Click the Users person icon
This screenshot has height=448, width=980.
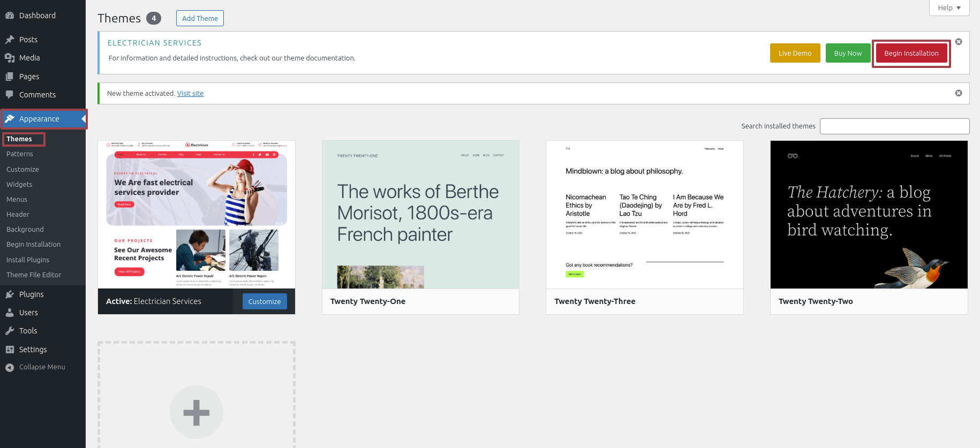pos(10,313)
